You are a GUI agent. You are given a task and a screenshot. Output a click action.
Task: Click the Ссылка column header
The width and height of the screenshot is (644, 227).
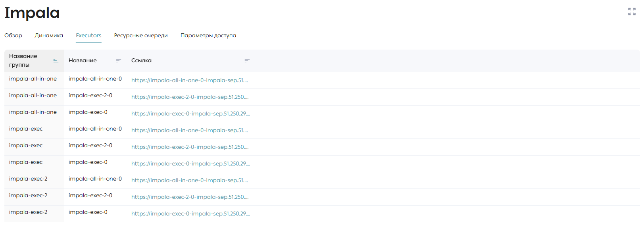coord(141,60)
